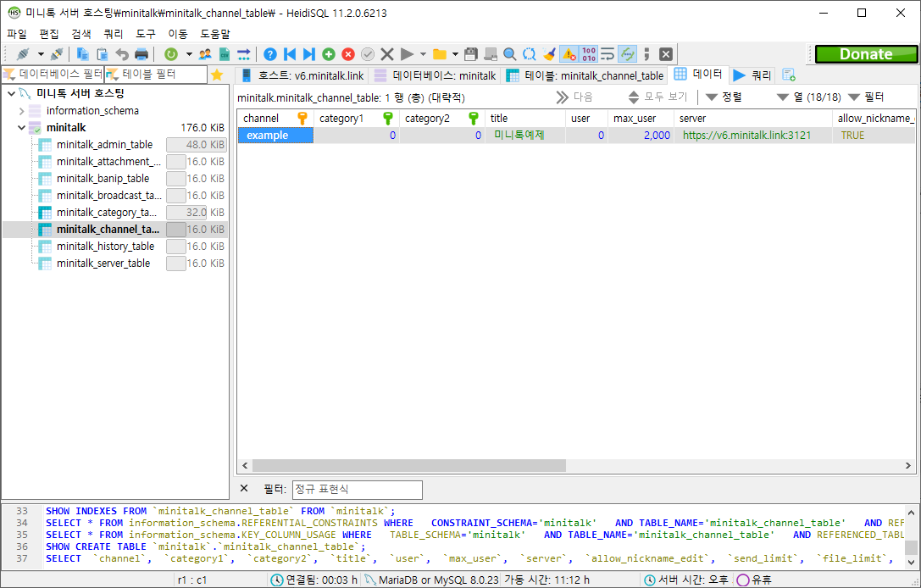Viewport: 921px width, 588px height.
Task: Click the yellow favorites star icon
Action: coord(217,75)
